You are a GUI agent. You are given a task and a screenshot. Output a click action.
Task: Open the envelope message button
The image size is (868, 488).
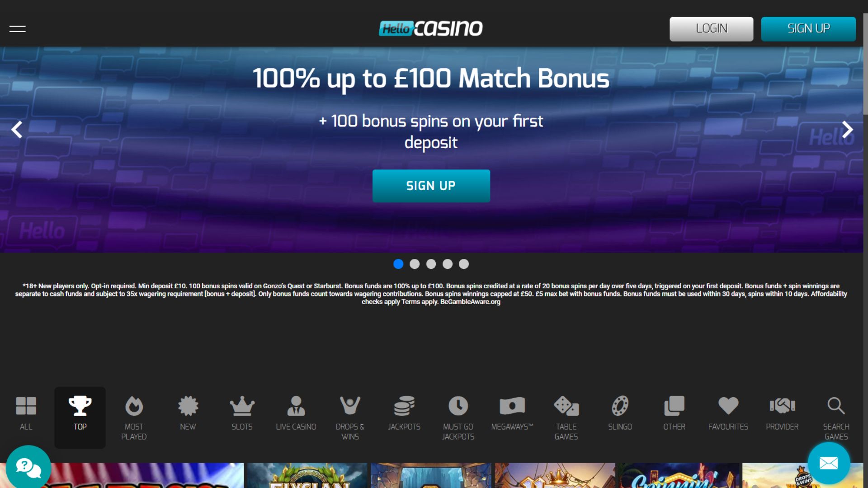click(829, 463)
